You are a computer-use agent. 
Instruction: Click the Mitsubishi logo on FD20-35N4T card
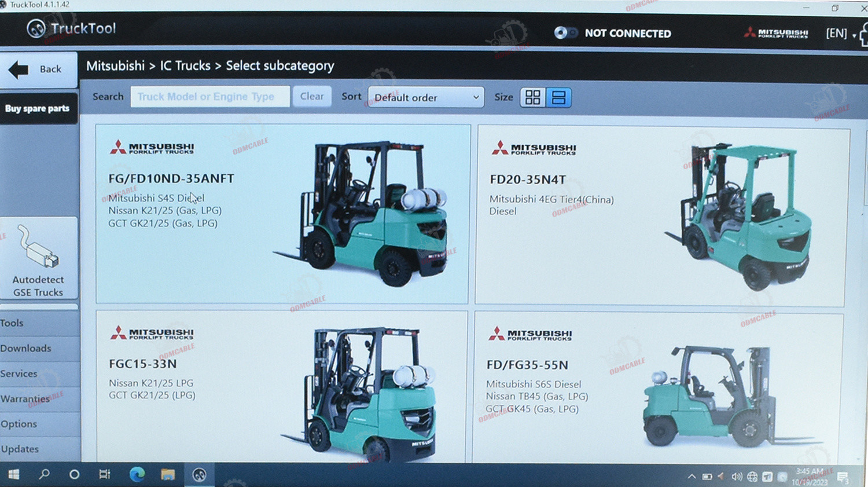(x=534, y=148)
